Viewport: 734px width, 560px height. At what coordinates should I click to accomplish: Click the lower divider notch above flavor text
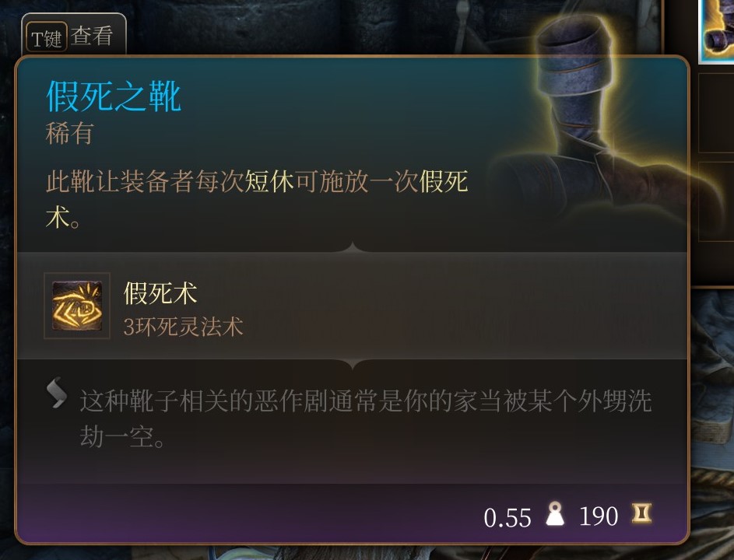pyautogui.click(x=353, y=364)
